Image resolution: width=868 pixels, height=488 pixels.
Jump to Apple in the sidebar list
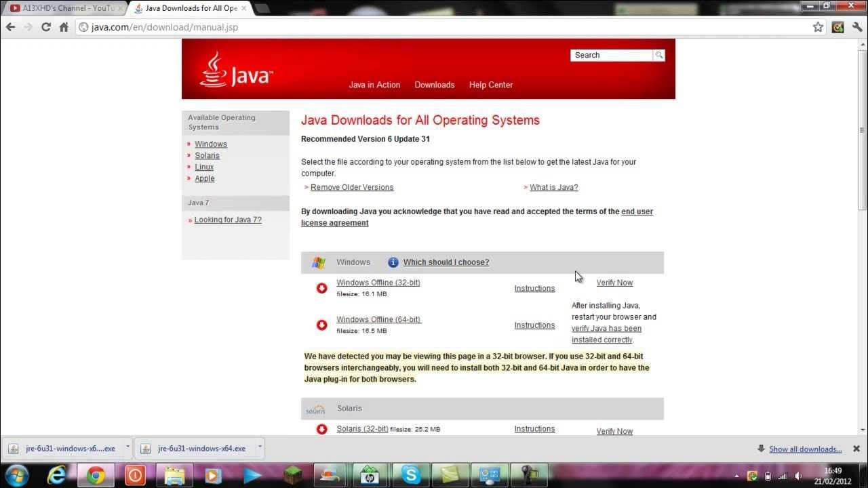pos(204,179)
